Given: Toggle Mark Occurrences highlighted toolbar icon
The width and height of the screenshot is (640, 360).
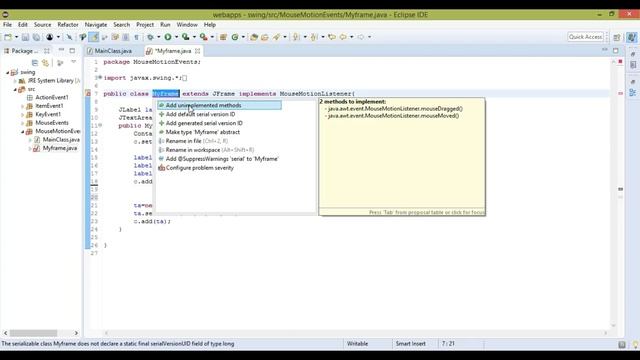Looking at the screenshot, I should coord(94,37).
